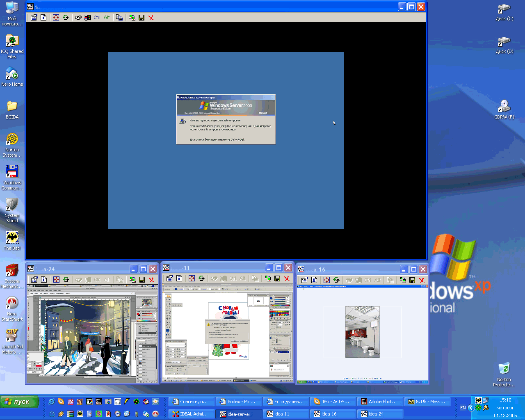Click the taskbar clock showing 15:10
The image size is (525, 420).
coord(505,400)
